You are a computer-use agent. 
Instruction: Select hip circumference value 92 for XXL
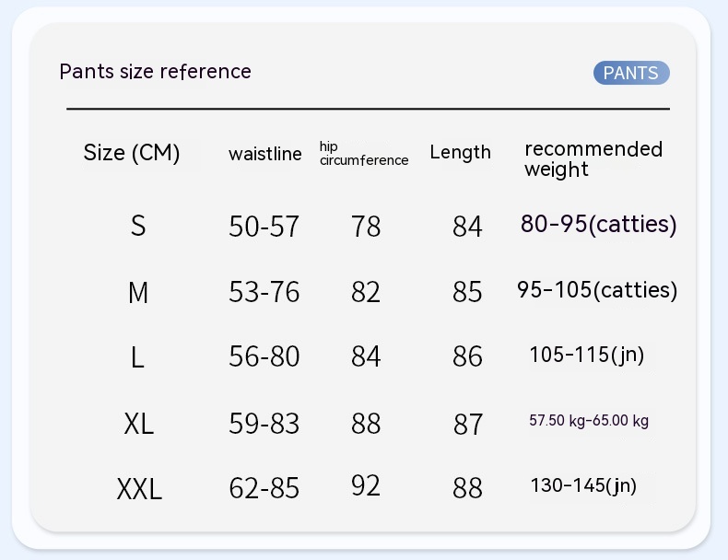click(x=366, y=485)
